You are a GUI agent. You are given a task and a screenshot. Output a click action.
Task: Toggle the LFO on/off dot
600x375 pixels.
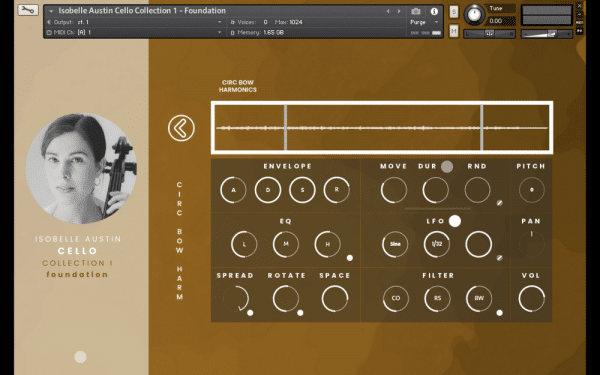(455, 221)
